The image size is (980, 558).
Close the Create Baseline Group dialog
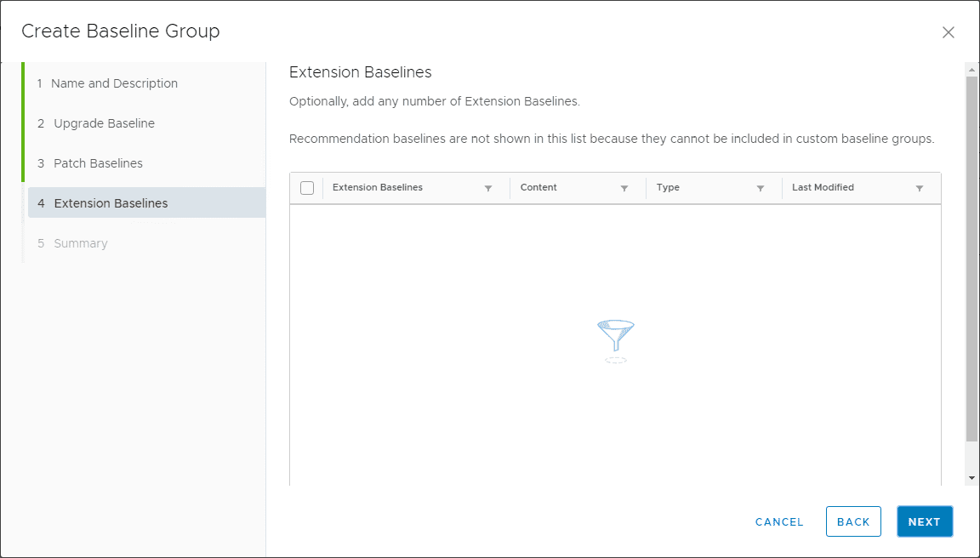click(x=949, y=32)
